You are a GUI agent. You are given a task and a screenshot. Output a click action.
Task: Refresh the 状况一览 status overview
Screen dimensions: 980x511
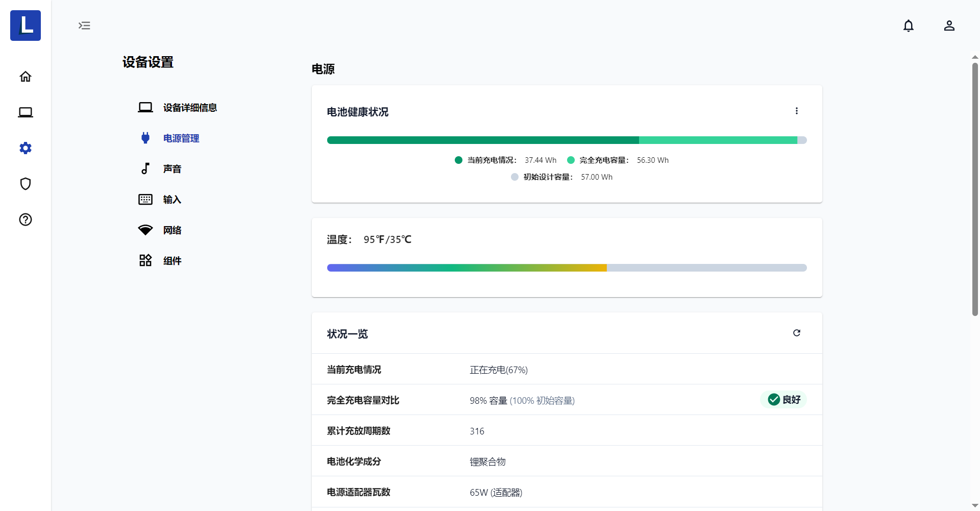pos(796,333)
